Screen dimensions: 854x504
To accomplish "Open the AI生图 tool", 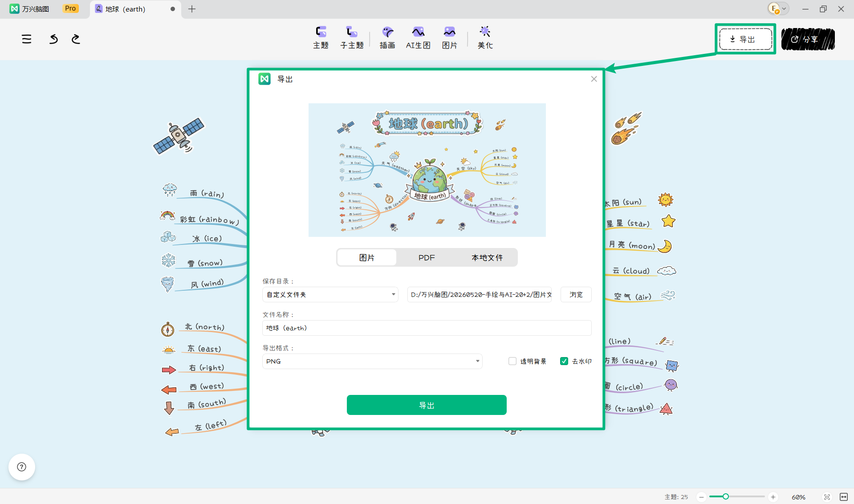I will click(x=418, y=37).
